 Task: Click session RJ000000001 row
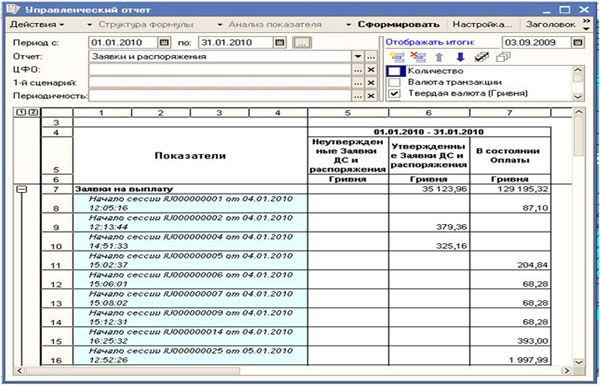190,204
